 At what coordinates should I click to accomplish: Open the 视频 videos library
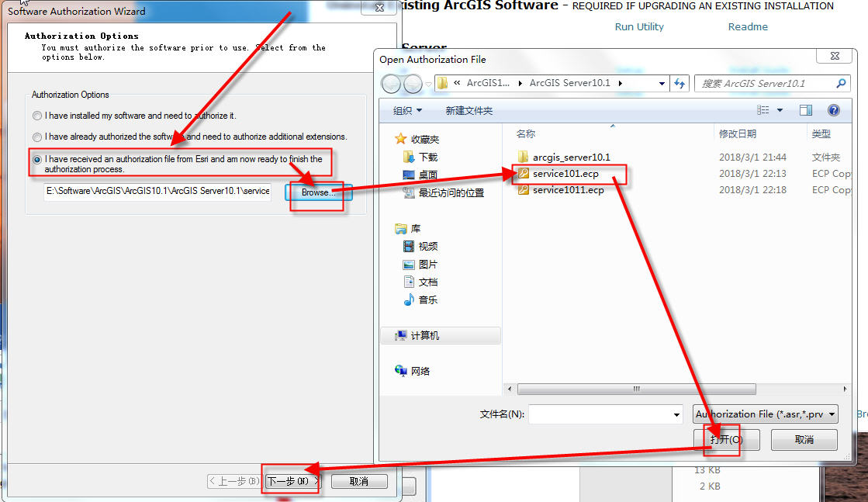(x=420, y=246)
